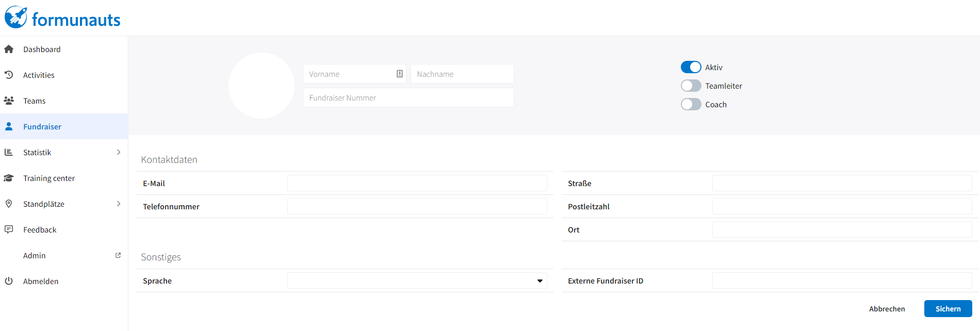Click the Training center graduation cap icon
The height and width of the screenshot is (331, 980).
point(9,178)
